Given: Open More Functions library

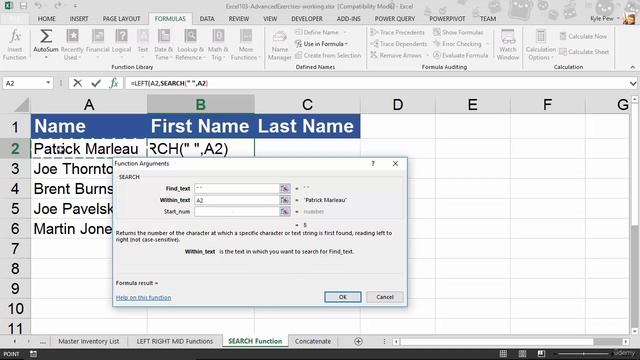Looking at the screenshot, I should 246,45.
